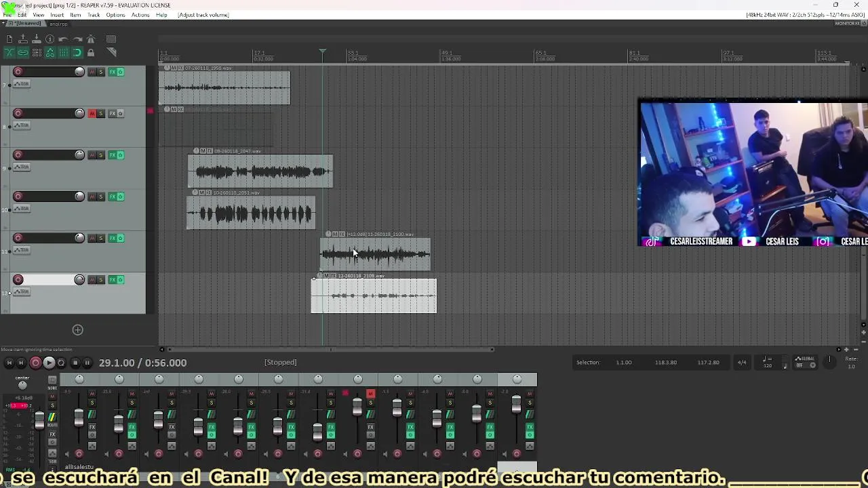The width and height of the screenshot is (868, 488).
Task: Bypass FX on track 11 power icon
Action: (x=121, y=238)
